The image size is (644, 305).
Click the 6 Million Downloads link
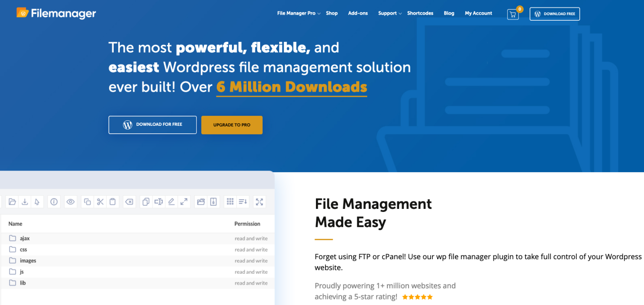click(291, 87)
